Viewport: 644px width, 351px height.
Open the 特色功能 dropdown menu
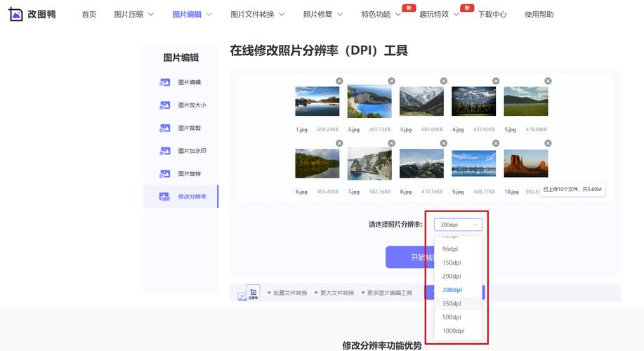pos(381,14)
